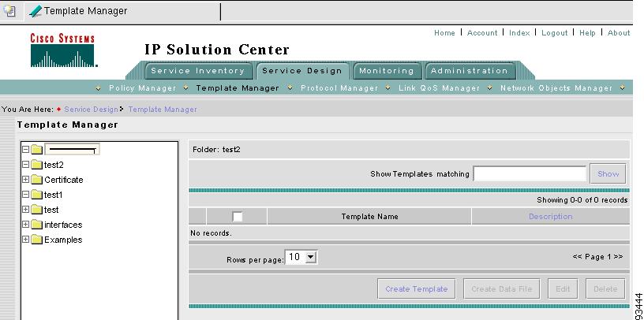Click the root folder name edit box

click(x=72, y=150)
